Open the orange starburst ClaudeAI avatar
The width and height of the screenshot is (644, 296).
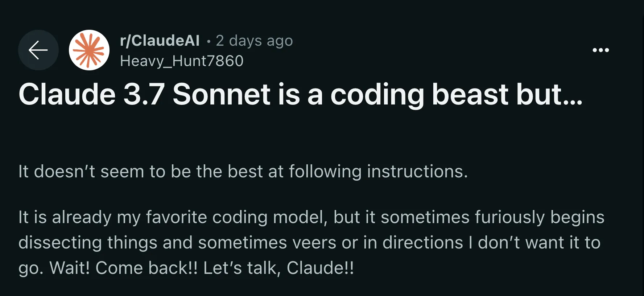[x=89, y=50]
